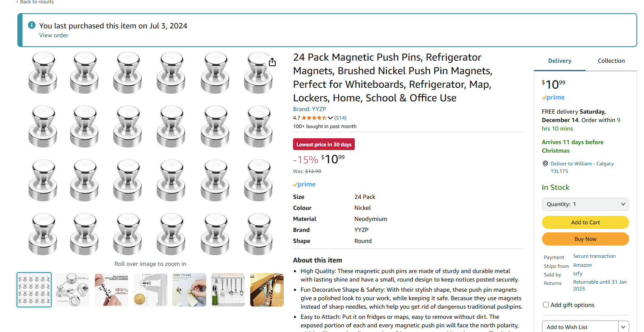Open the Quantity dropdown
This screenshot has height=332, width=644.
coord(585,204)
